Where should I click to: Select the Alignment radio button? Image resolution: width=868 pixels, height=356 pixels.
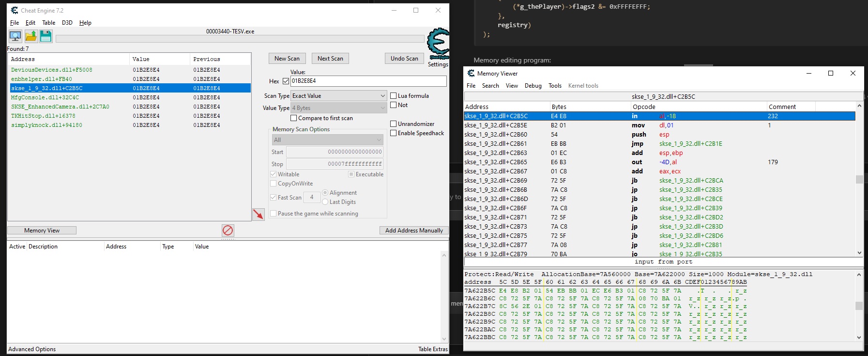coord(325,193)
